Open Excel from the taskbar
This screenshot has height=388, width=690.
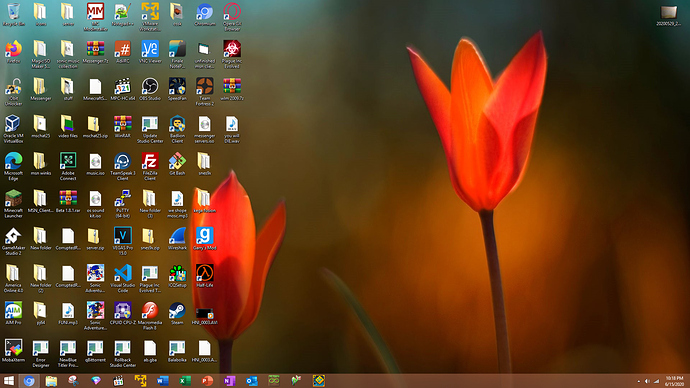tap(185, 381)
